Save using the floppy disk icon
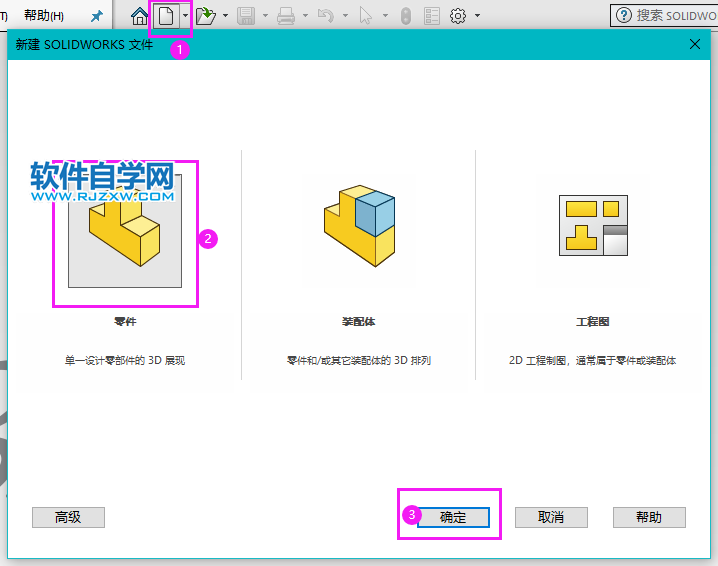Image resolution: width=718 pixels, height=566 pixels. tap(246, 16)
